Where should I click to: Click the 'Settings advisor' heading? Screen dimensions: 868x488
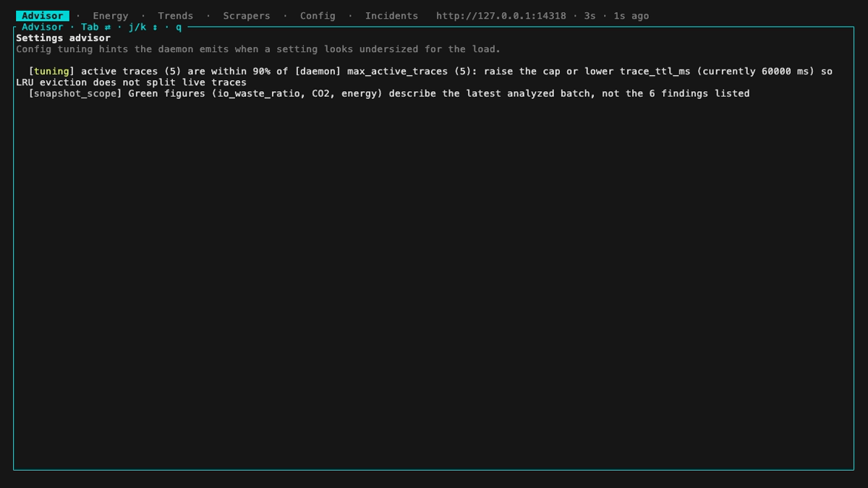tap(64, 38)
